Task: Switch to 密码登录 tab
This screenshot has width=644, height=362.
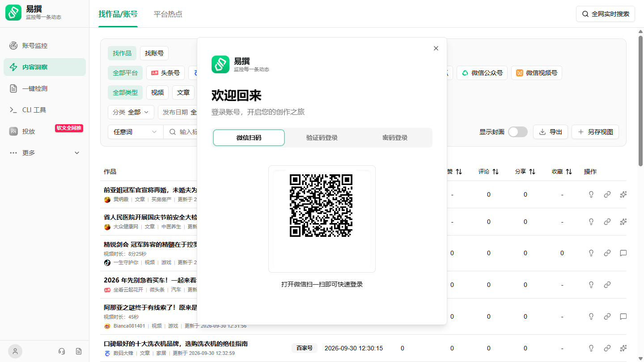Action: pos(395,138)
